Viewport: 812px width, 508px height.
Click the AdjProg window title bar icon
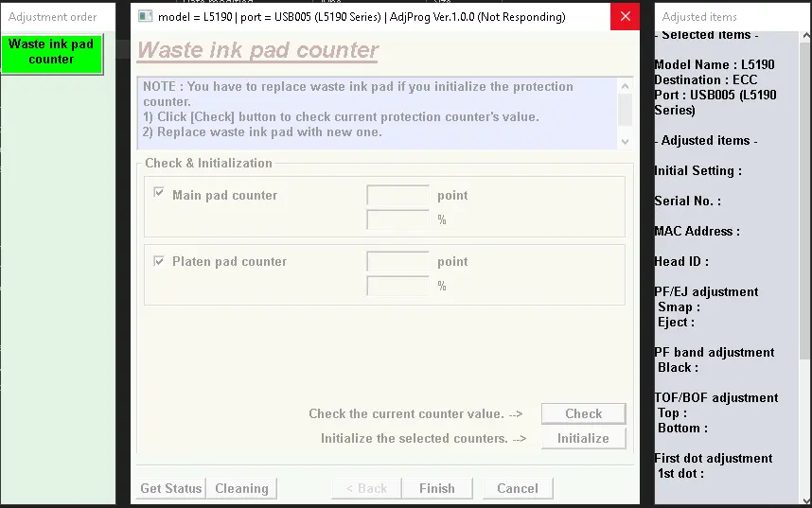(x=146, y=17)
